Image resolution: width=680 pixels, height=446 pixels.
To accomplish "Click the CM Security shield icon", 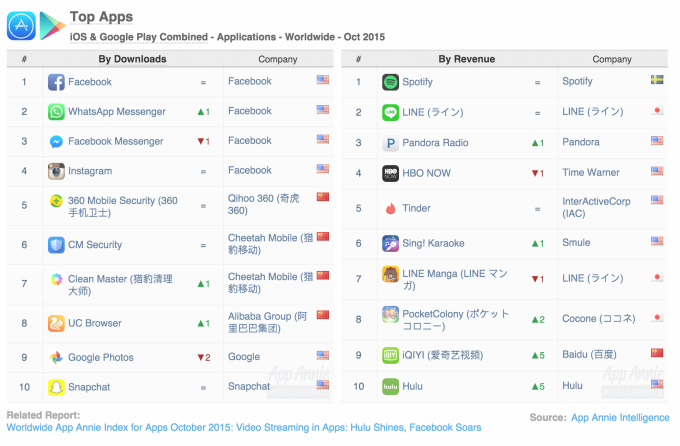I will point(56,245).
